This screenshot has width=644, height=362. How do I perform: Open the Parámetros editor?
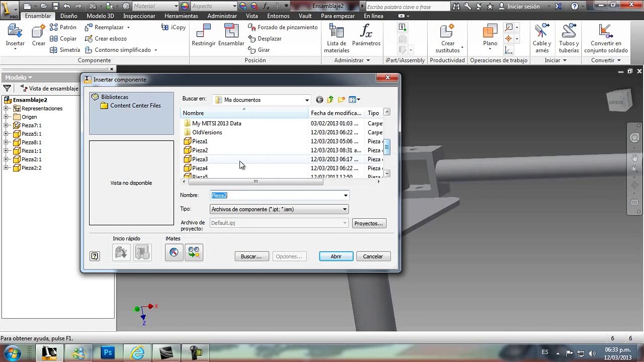[366, 35]
